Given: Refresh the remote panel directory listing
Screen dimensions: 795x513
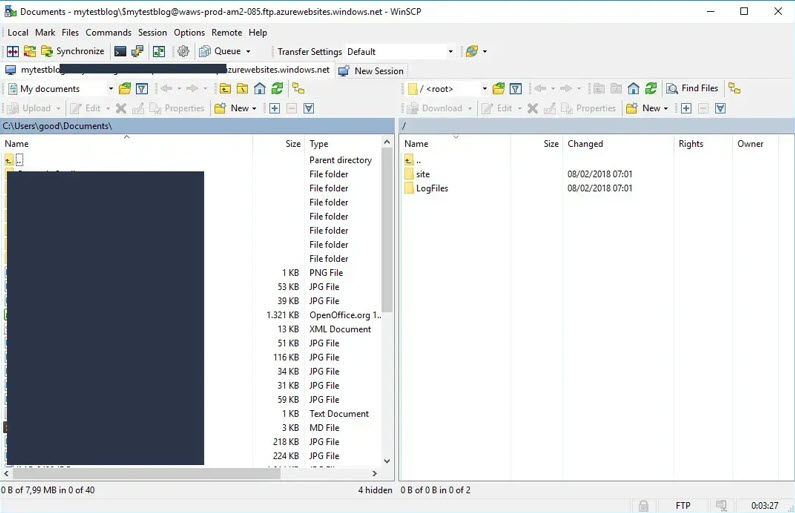Looking at the screenshot, I should point(651,89).
